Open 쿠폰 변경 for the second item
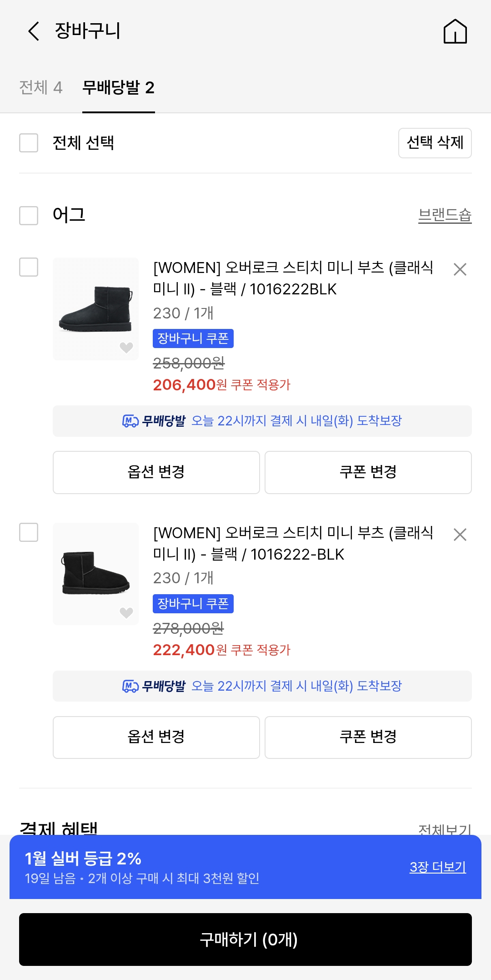Screen dimensions: 491x980 pos(368,737)
